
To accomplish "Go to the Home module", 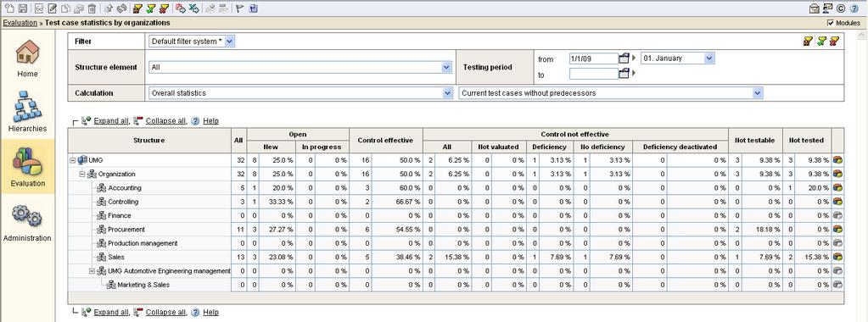I will pyautogui.click(x=27, y=58).
